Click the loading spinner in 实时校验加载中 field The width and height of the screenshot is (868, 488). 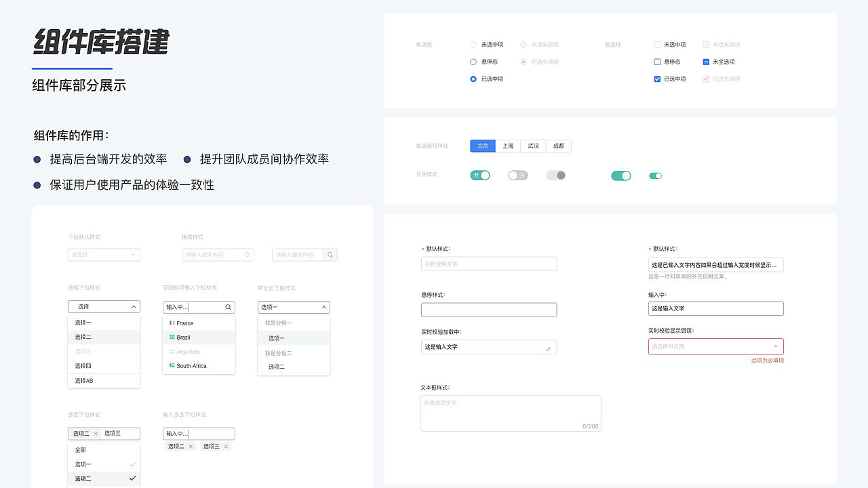(548, 348)
